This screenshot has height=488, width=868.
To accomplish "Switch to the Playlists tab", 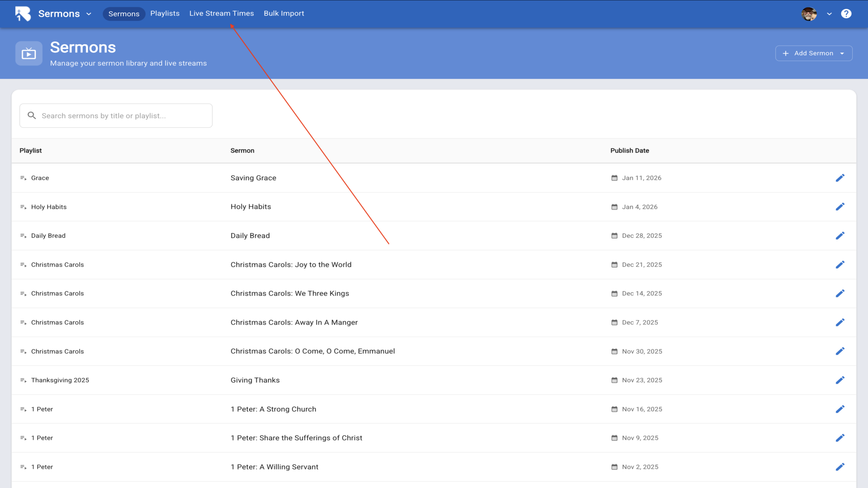I will 165,14.
